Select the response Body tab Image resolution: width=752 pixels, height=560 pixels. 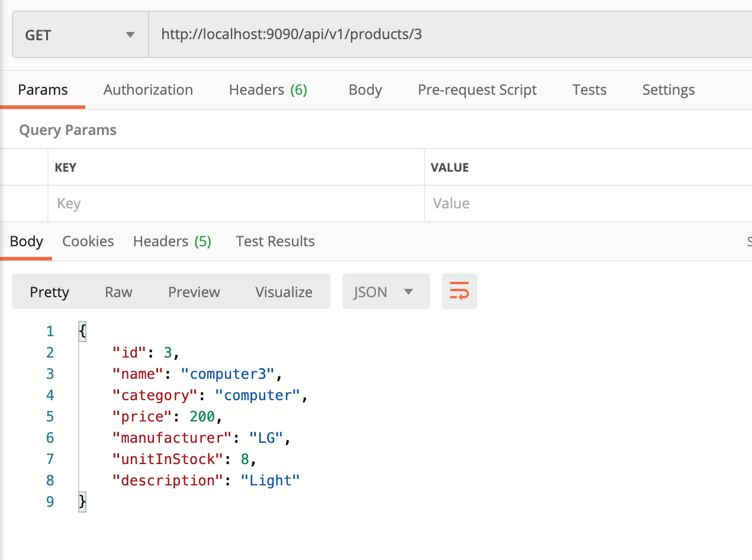pos(27,242)
